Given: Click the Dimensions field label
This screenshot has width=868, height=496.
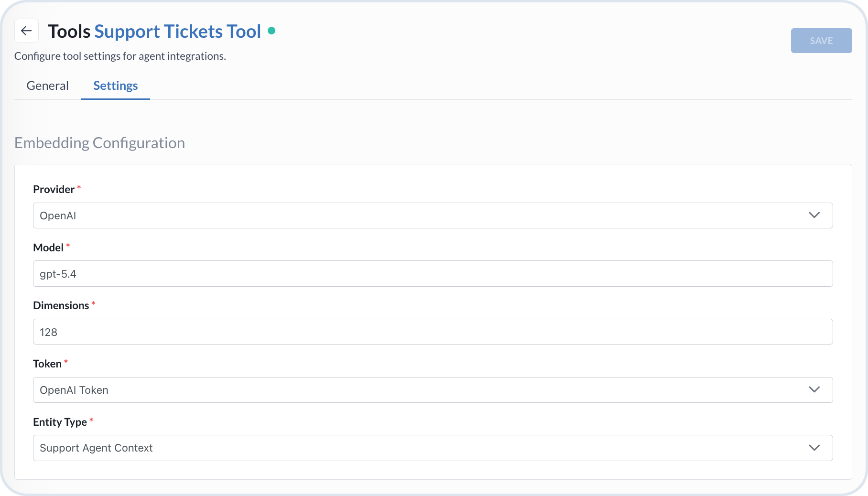Looking at the screenshot, I should pos(61,305).
